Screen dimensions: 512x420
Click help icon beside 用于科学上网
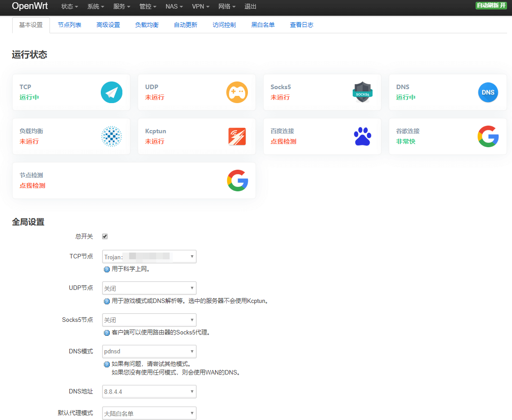tap(107, 270)
